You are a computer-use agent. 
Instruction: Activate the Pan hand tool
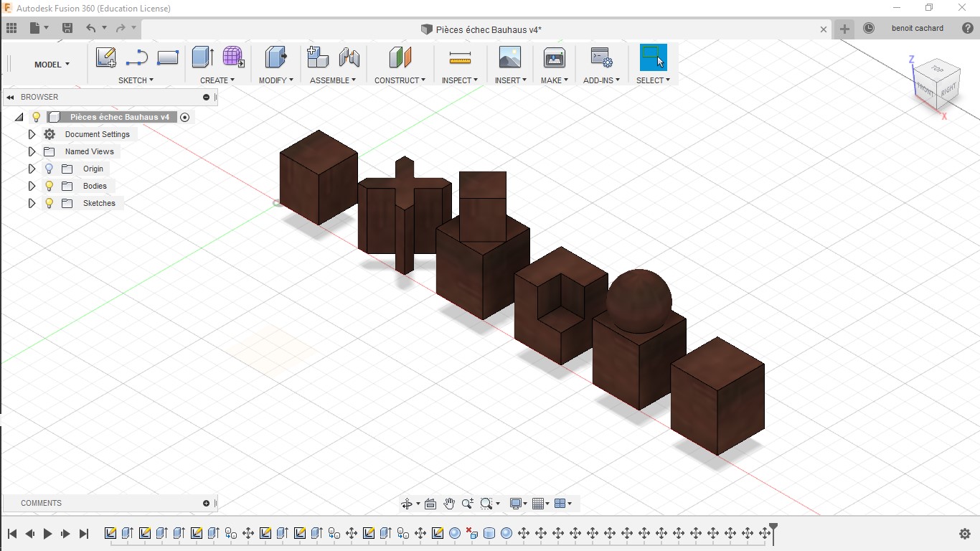click(449, 504)
